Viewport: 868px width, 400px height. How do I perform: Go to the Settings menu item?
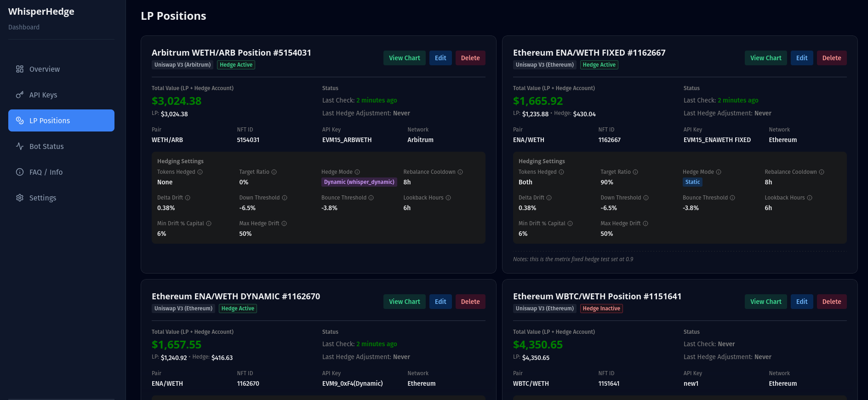(61, 198)
